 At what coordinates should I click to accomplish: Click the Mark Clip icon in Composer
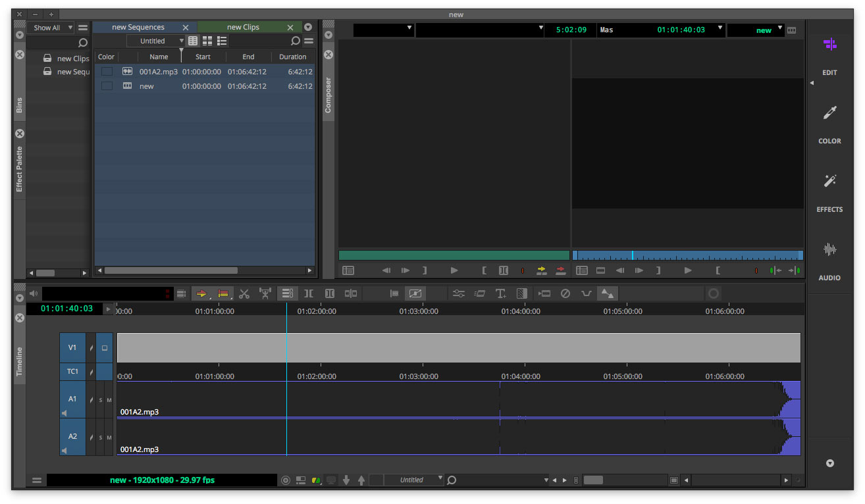(504, 270)
